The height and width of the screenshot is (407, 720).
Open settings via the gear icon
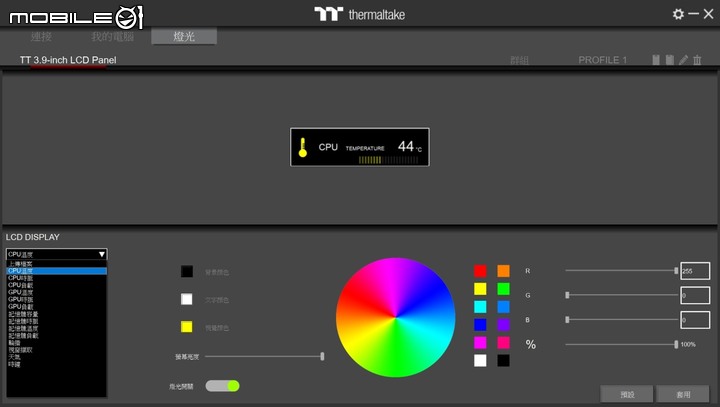[678, 14]
